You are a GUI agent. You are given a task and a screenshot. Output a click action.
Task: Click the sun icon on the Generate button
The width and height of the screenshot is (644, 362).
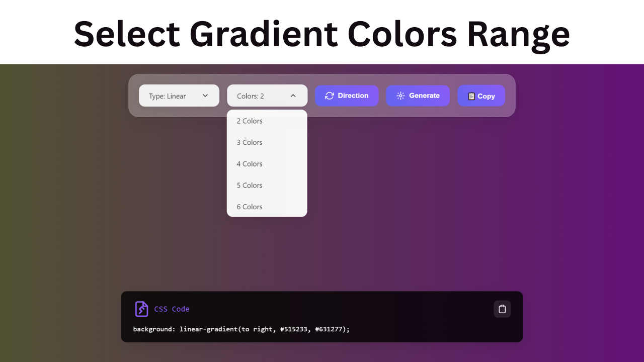pyautogui.click(x=400, y=96)
